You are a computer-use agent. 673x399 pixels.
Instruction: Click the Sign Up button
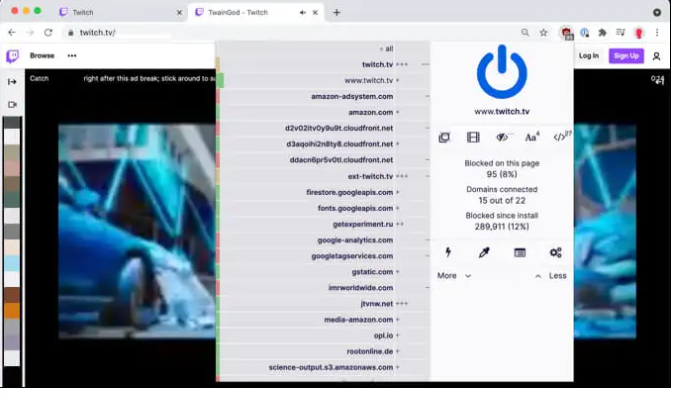626,56
